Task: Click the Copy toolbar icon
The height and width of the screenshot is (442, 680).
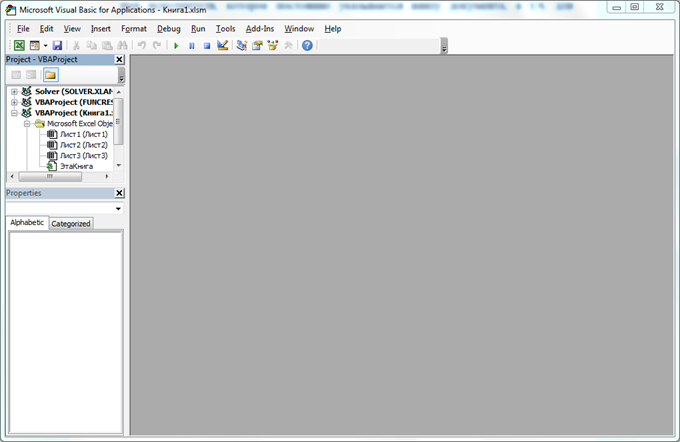Action: coord(92,45)
